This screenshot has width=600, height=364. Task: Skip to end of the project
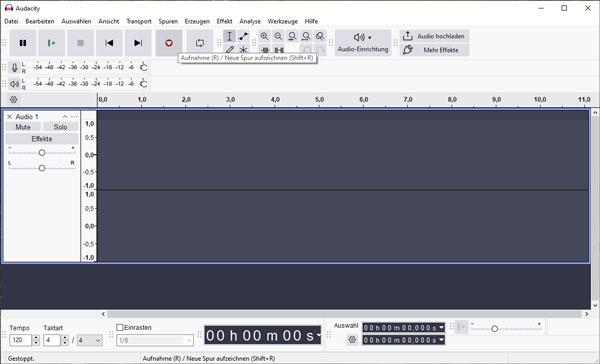(x=138, y=43)
